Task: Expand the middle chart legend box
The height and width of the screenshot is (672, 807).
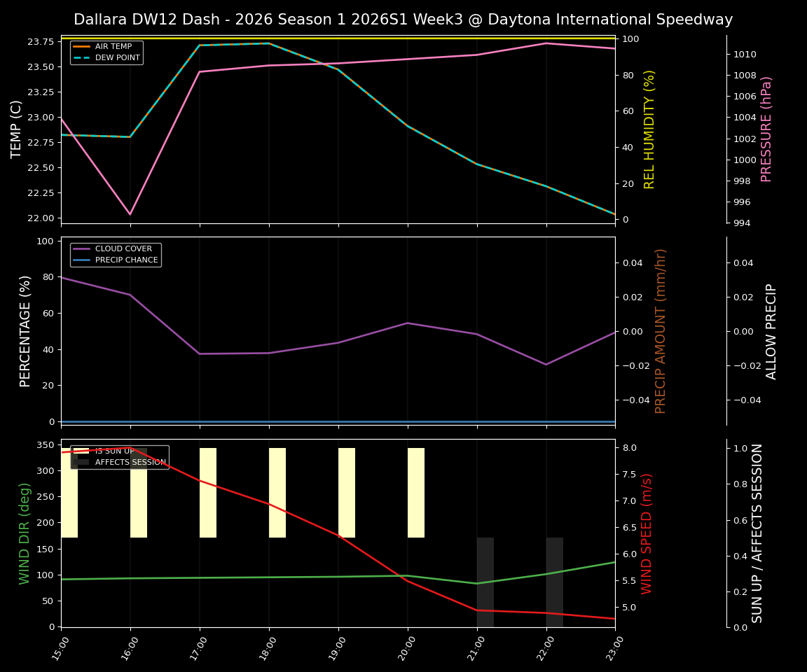Action: pos(115,254)
